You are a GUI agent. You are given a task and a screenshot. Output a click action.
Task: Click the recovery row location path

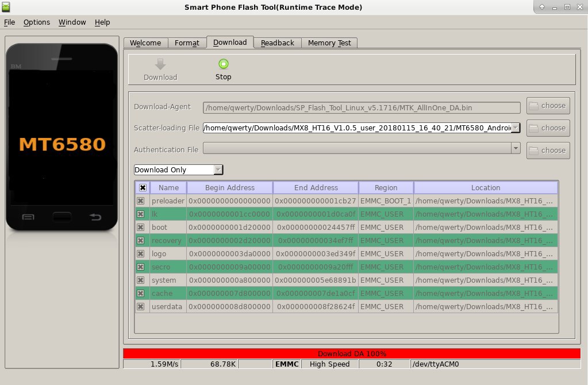tap(486, 241)
